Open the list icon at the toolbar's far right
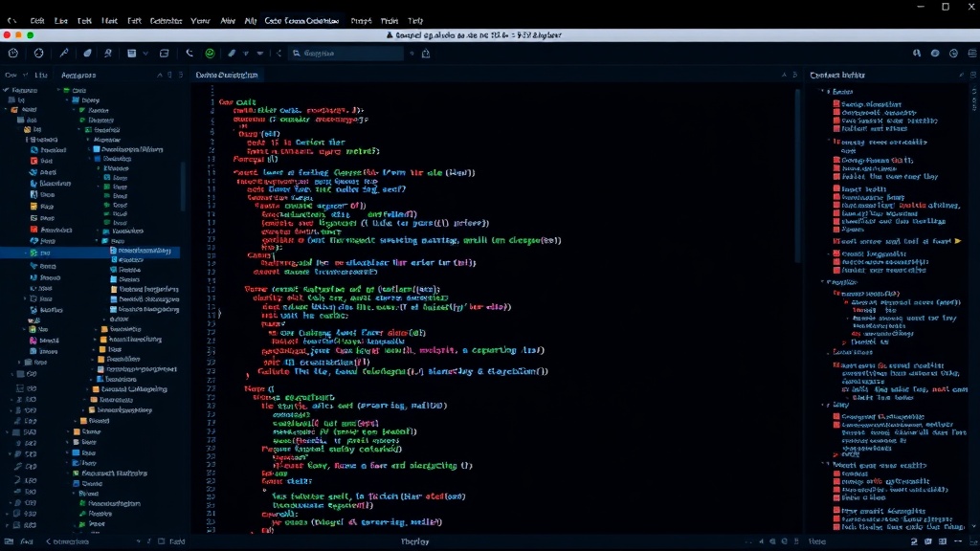This screenshot has height=551, width=980. pyautogui.click(x=972, y=54)
